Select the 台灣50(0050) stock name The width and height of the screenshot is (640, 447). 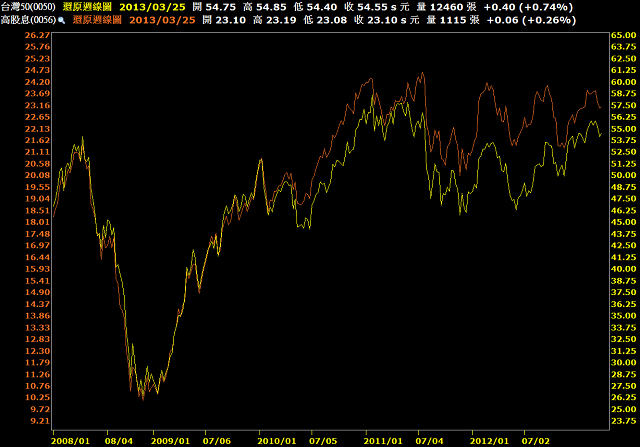tap(28, 7)
